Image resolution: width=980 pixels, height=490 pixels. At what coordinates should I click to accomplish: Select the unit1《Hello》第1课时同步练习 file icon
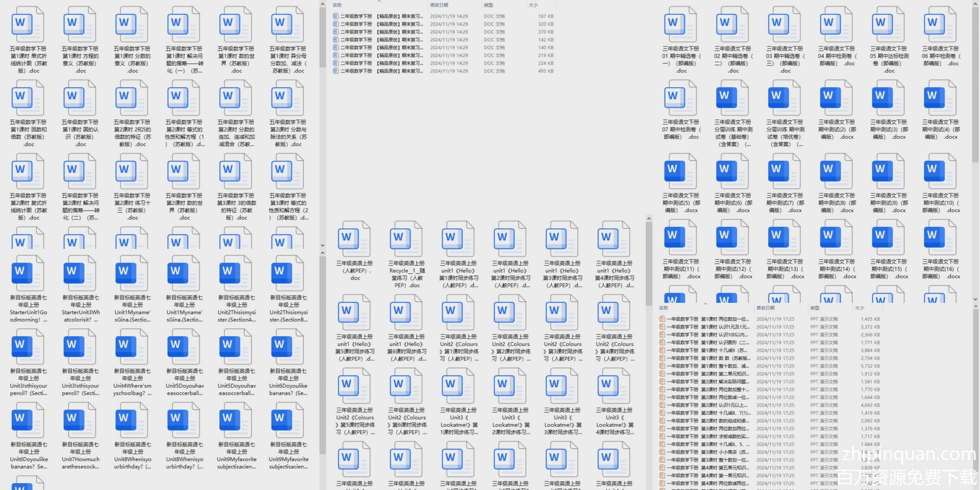pos(458,239)
